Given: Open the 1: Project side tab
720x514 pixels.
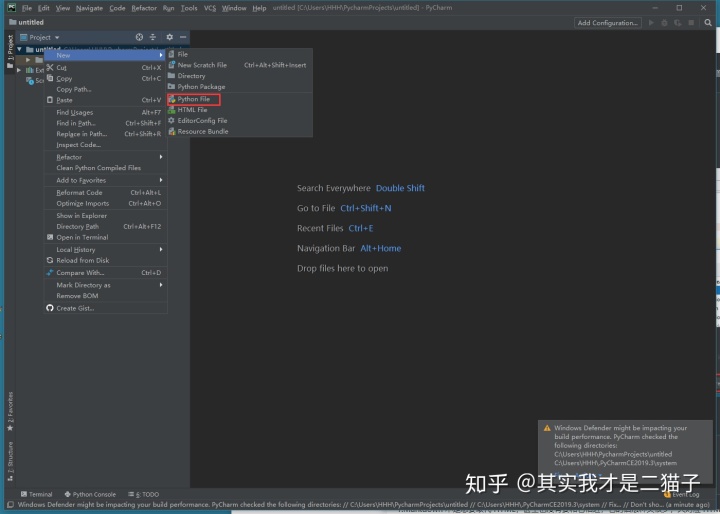Looking at the screenshot, I should pos(10,51).
